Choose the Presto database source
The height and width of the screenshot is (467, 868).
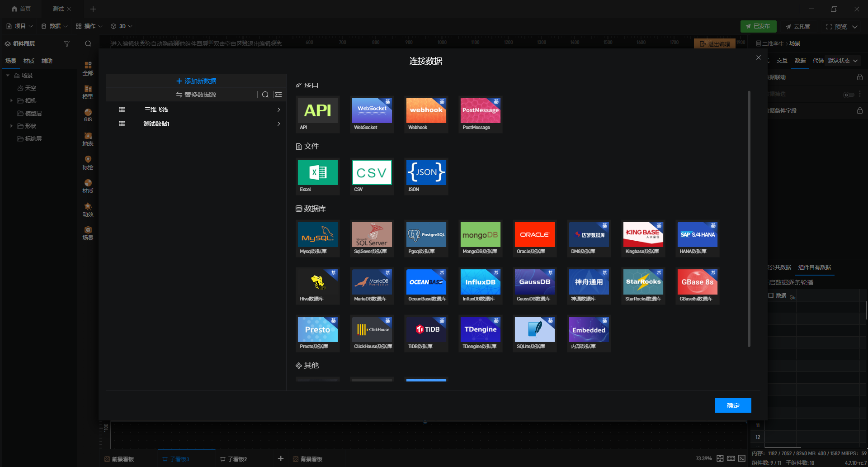pos(318,334)
